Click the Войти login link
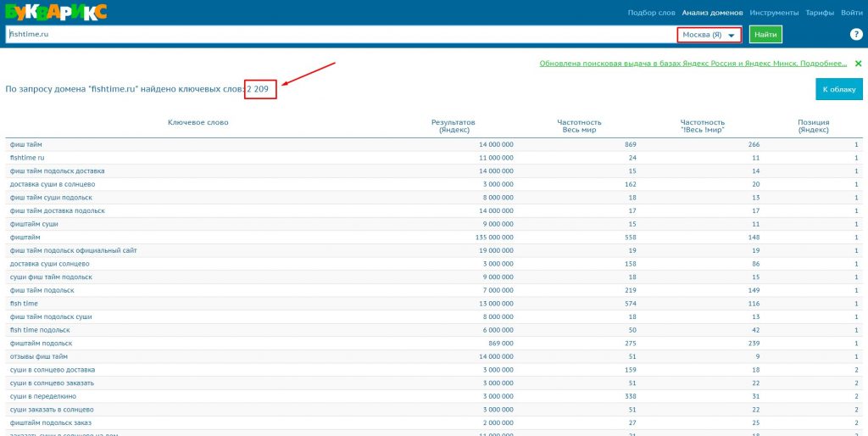Image resolution: width=868 pixels, height=436 pixels. (x=851, y=12)
